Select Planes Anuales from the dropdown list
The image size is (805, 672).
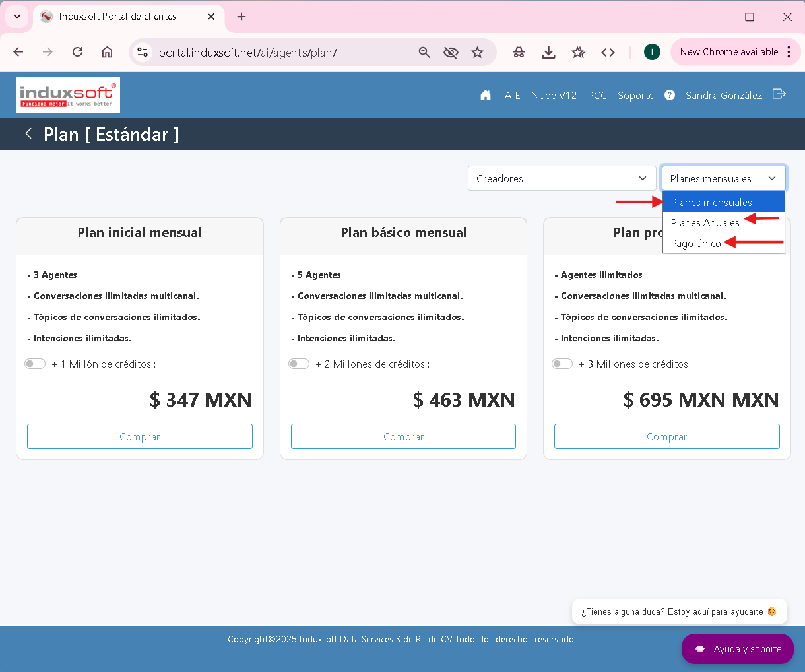(705, 222)
